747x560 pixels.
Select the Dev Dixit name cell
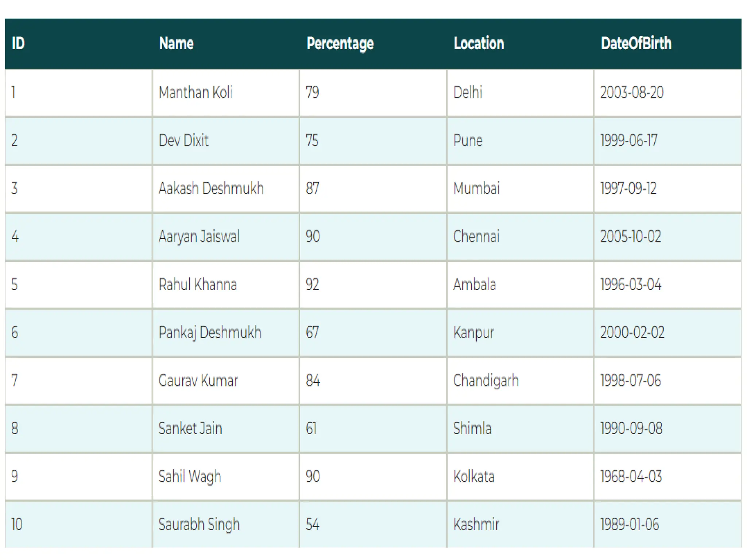(x=183, y=141)
